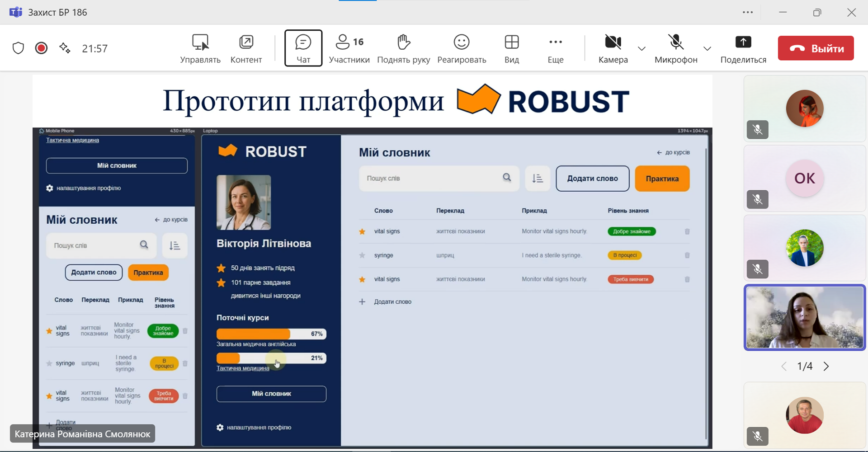The width and height of the screenshot is (868, 452).
Task: Click the red recording indicator
Action: click(41, 48)
